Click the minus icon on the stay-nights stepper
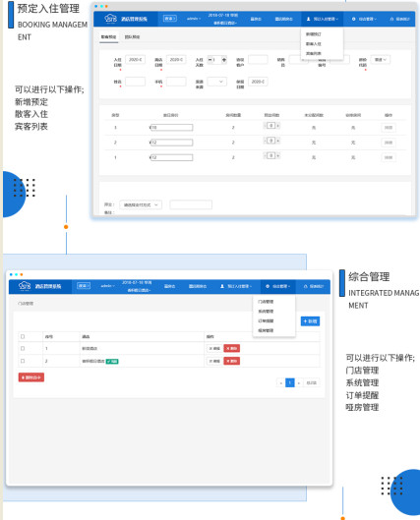Viewport: 420px width, 520px height. (210, 60)
